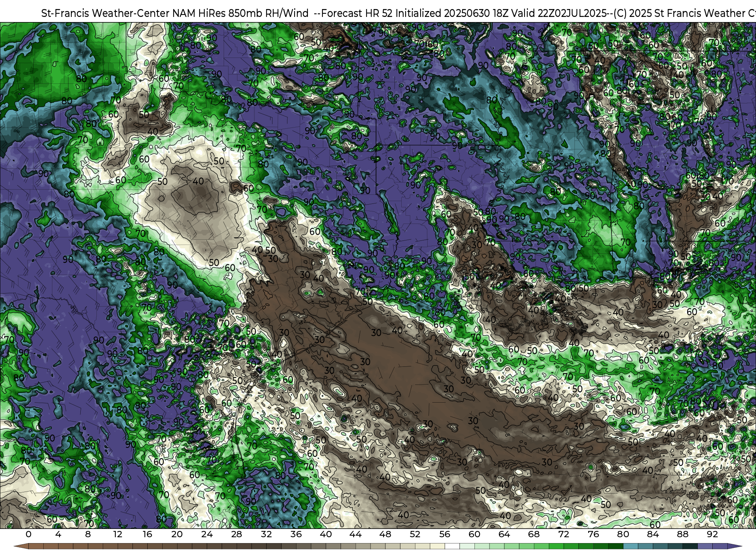Click the legend tick label '48'
Image resolution: width=756 pixels, height=551 pixels.
385,534
